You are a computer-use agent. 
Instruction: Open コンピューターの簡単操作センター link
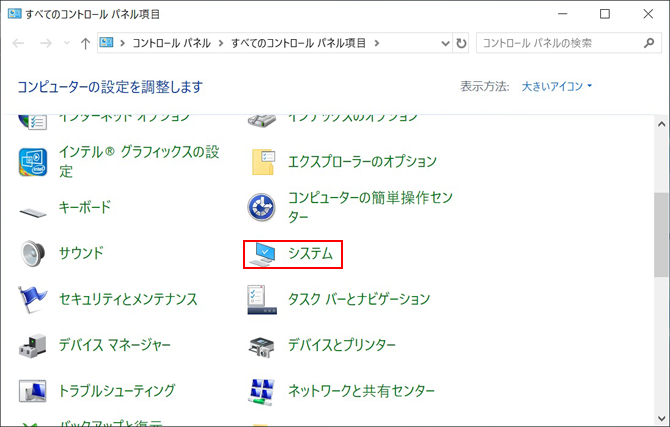point(370,207)
